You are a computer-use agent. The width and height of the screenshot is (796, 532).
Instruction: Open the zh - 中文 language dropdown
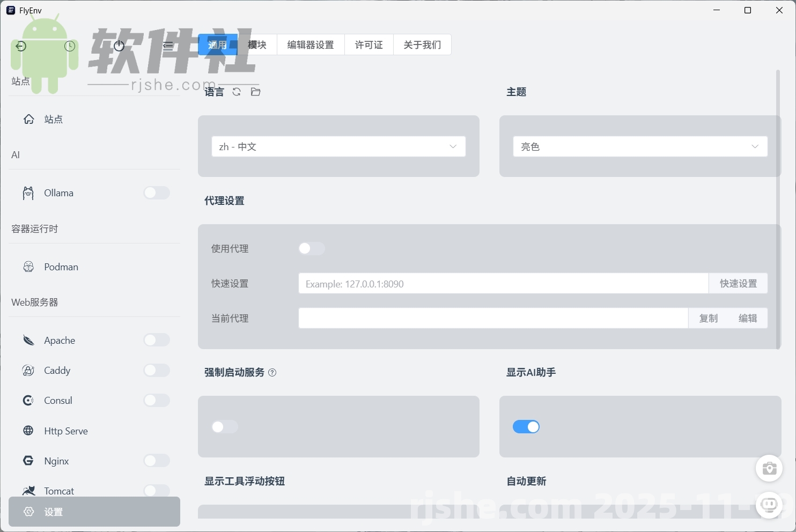(338, 146)
